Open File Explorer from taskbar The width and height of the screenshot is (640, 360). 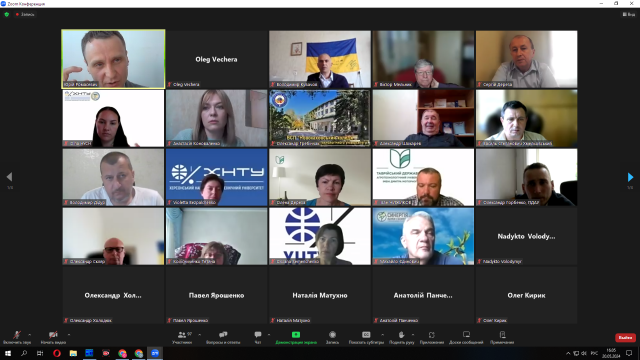click(x=73, y=353)
